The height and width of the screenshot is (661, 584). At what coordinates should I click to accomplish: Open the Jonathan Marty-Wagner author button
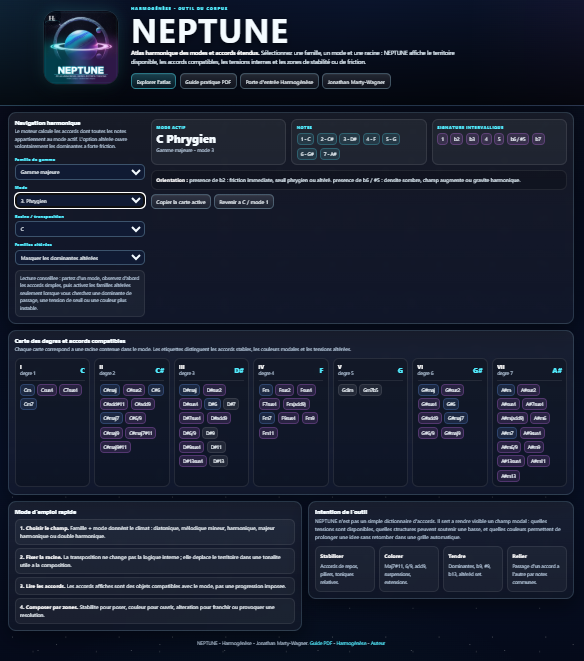[x=356, y=82]
